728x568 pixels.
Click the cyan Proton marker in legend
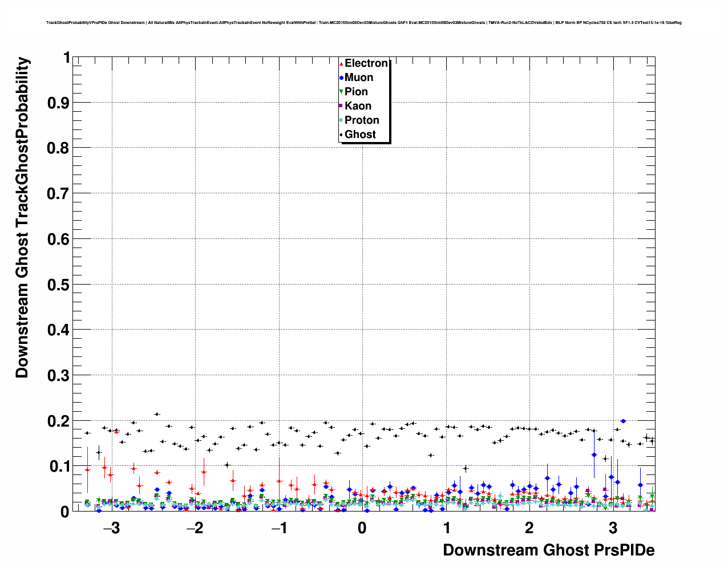(341, 120)
